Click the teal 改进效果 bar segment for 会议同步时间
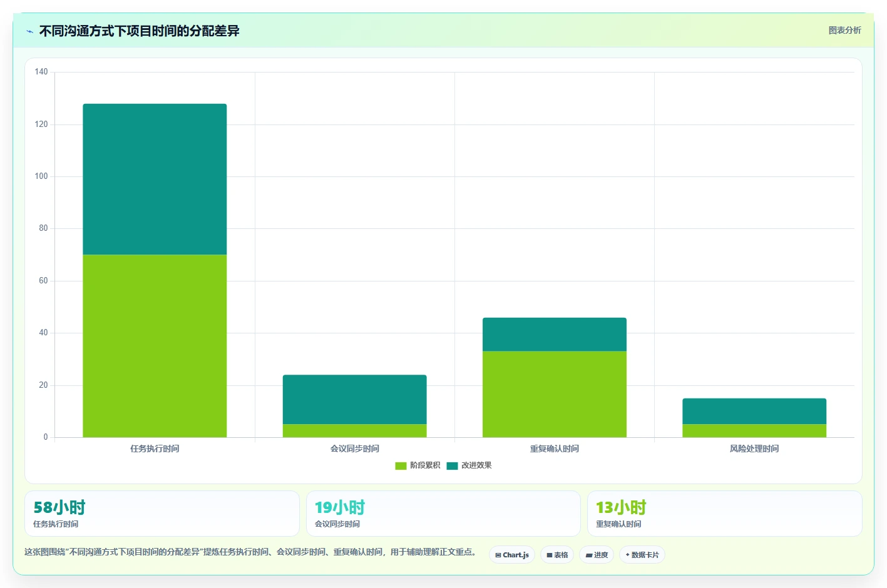Image resolution: width=887 pixels, height=588 pixels. click(354, 400)
